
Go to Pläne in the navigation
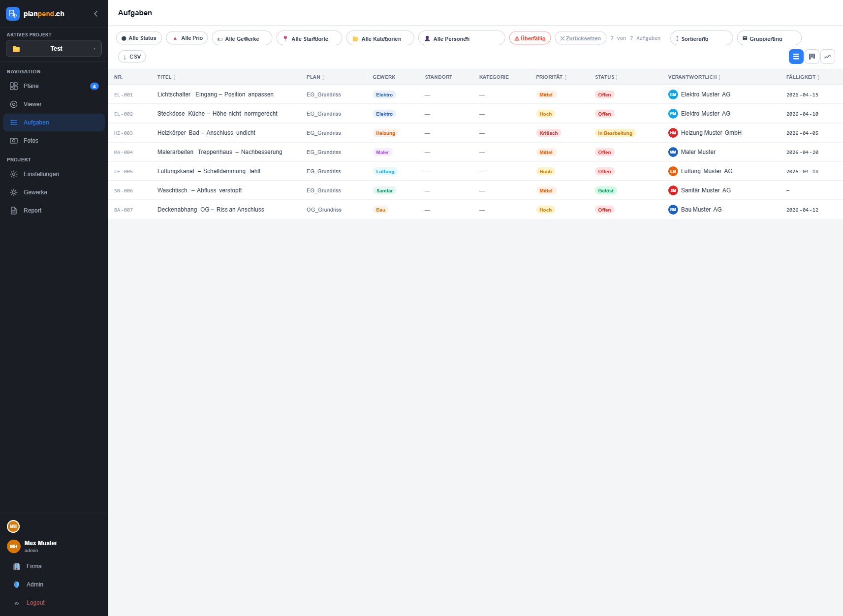click(x=31, y=86)
